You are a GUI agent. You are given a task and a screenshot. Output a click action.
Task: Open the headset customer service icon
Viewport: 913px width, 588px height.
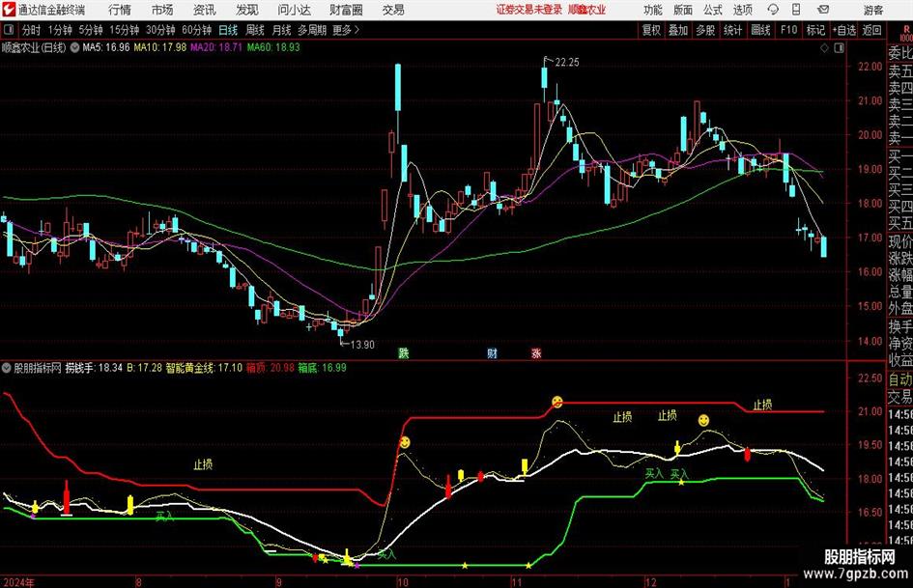[773, 10]
